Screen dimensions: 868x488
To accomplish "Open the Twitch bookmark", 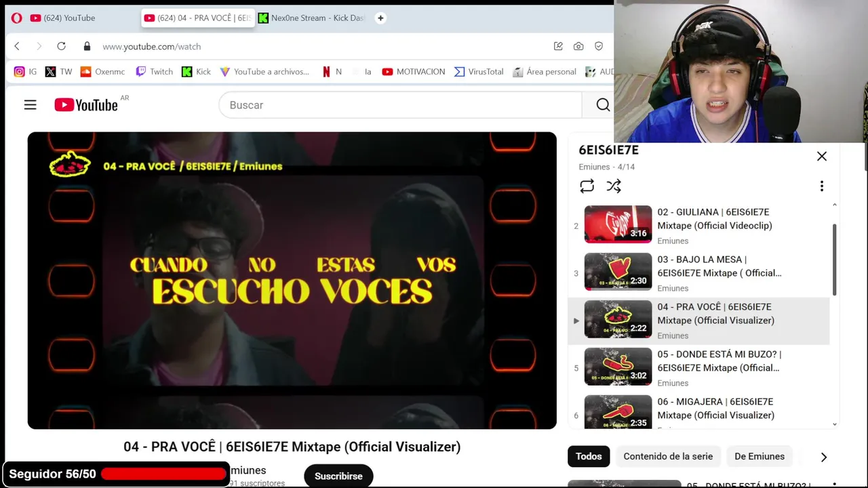I will click(155, 71).
